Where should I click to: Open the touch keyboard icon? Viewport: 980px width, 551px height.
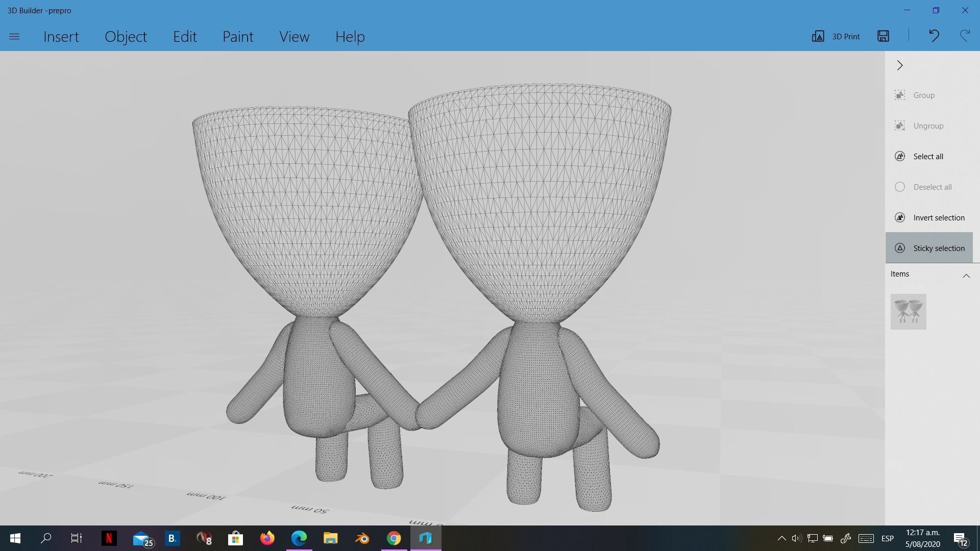866,538
